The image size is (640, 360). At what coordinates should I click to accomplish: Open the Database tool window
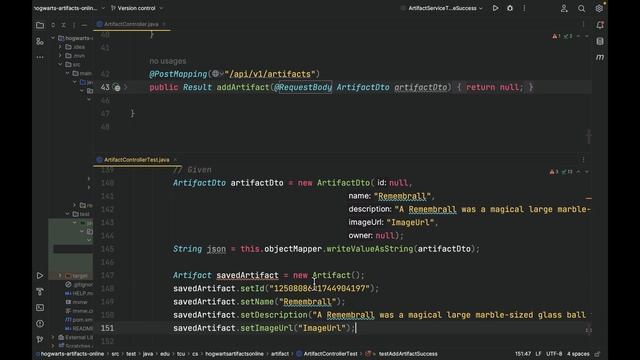600,41
